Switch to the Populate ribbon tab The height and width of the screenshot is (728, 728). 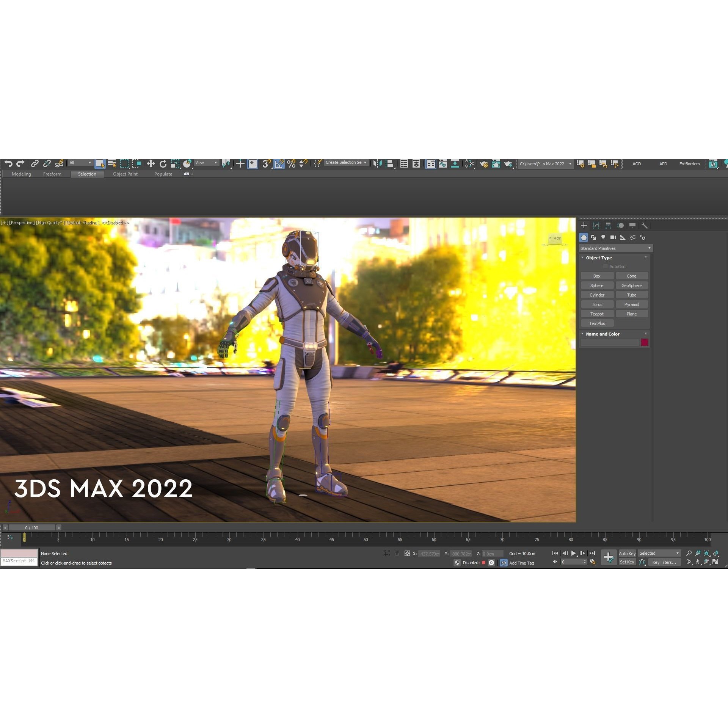[x=163, y=174]
